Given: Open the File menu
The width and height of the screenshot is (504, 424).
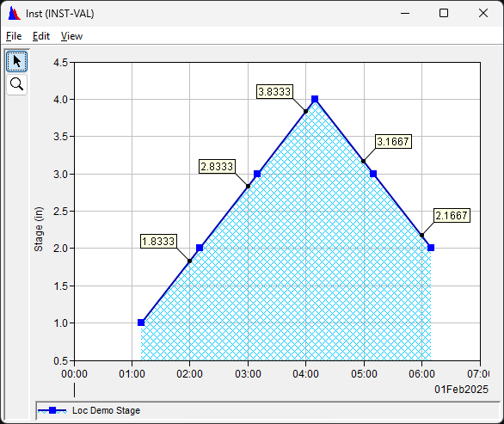Looking at the screenshot, I should pyautogui.click(x=14, y=36).
